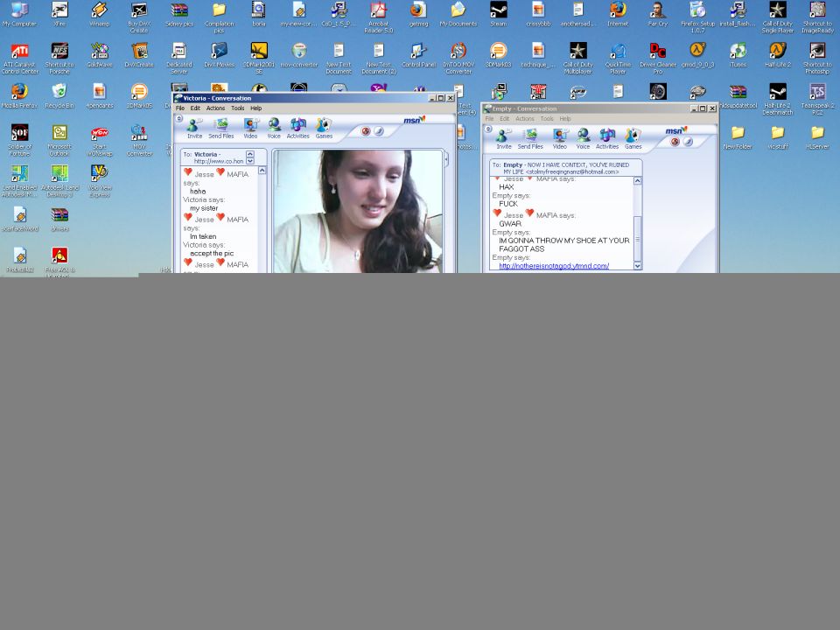Select the Teamspeak 2 RC2 desktop icon
This screenshot has width=840, height=630.
[817, 99]
